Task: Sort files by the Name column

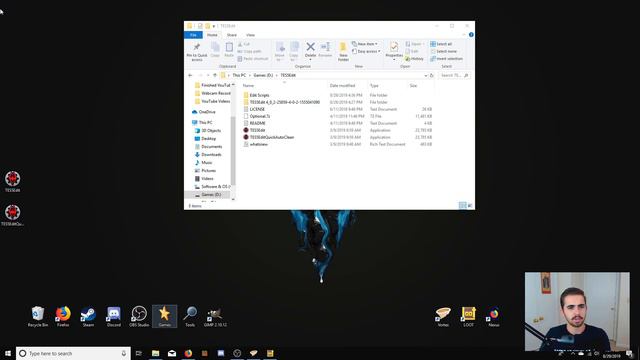Action: pos(249,86)
